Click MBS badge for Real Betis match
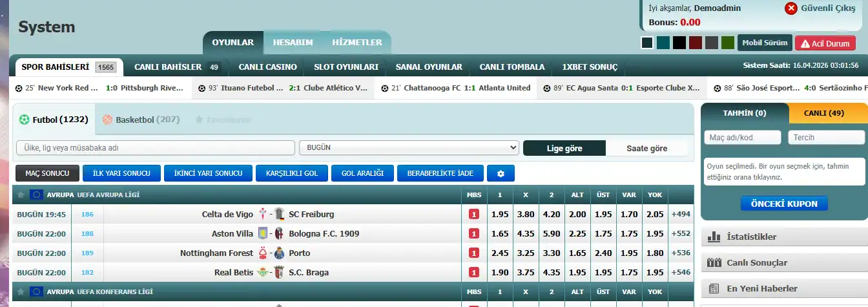The height and width of the screenshot is (307, 868). 474,272
